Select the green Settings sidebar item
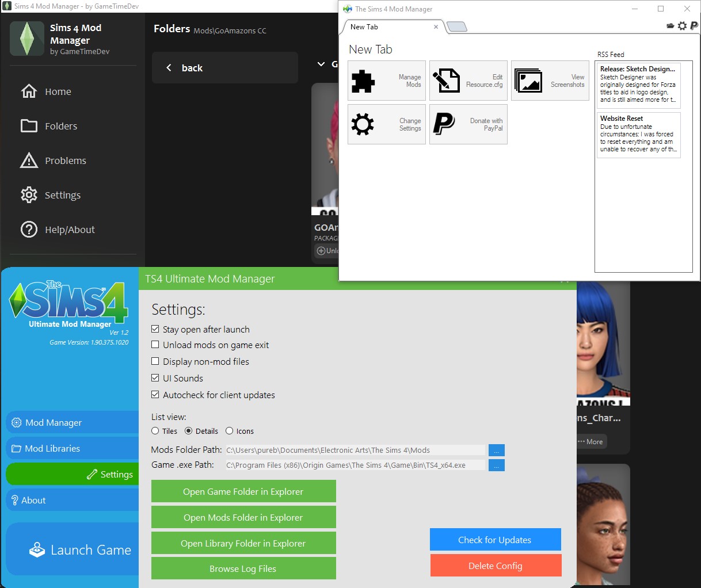 pyautogui.click(x=73, y=474)
